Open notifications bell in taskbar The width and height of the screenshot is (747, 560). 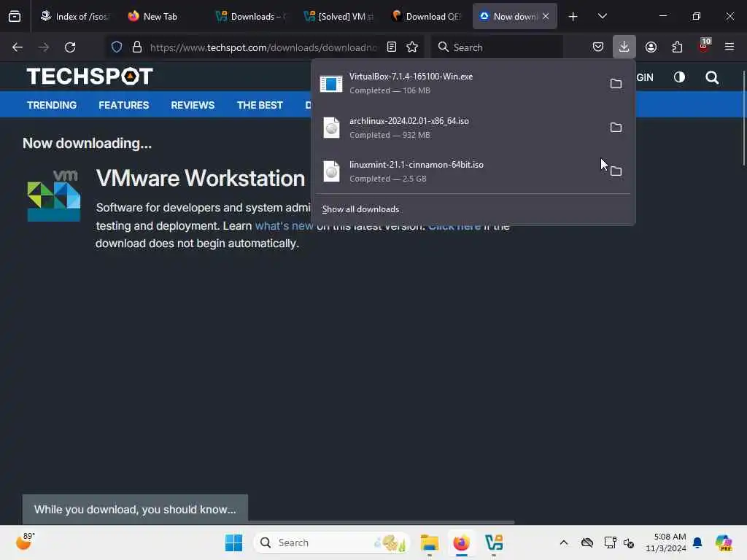(697, 542)
